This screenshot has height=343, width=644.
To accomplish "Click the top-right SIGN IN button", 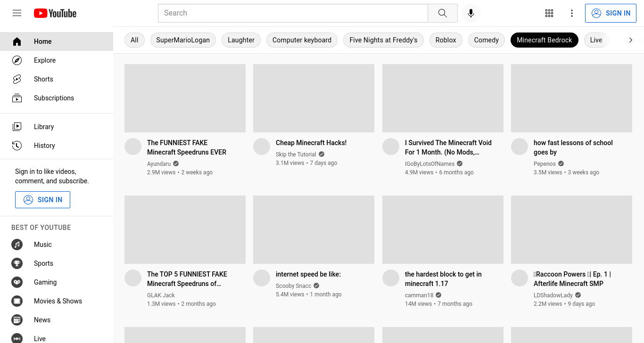I will (611, 13).
